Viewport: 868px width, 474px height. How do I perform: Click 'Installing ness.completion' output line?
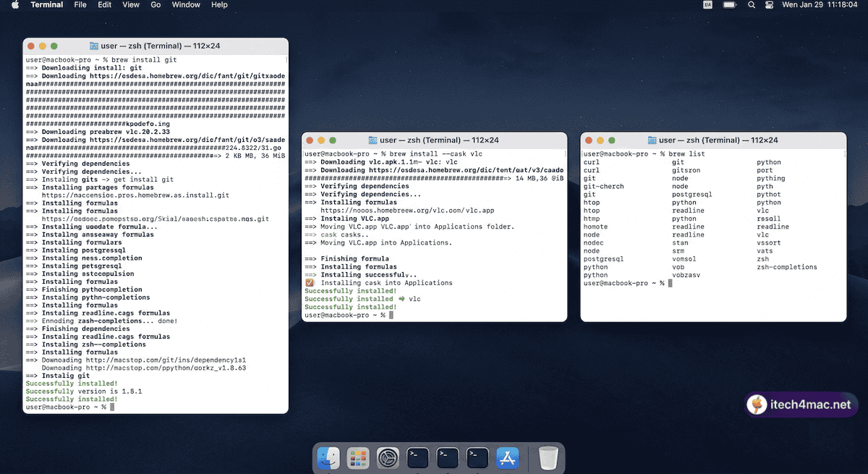pyautogui.click(x=84, y=258)
